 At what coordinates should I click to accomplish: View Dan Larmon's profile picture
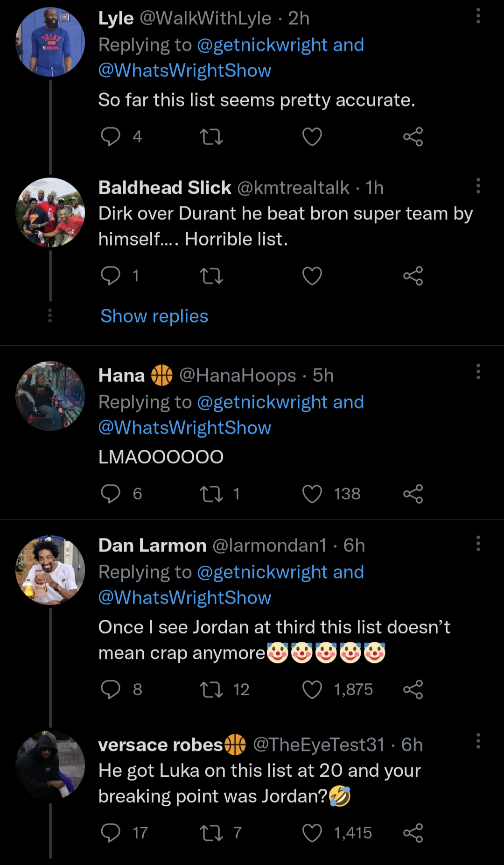point(50,570)
